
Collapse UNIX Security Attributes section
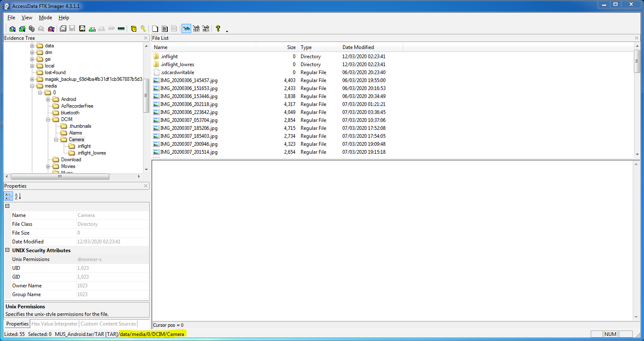[x=7, y=250]
